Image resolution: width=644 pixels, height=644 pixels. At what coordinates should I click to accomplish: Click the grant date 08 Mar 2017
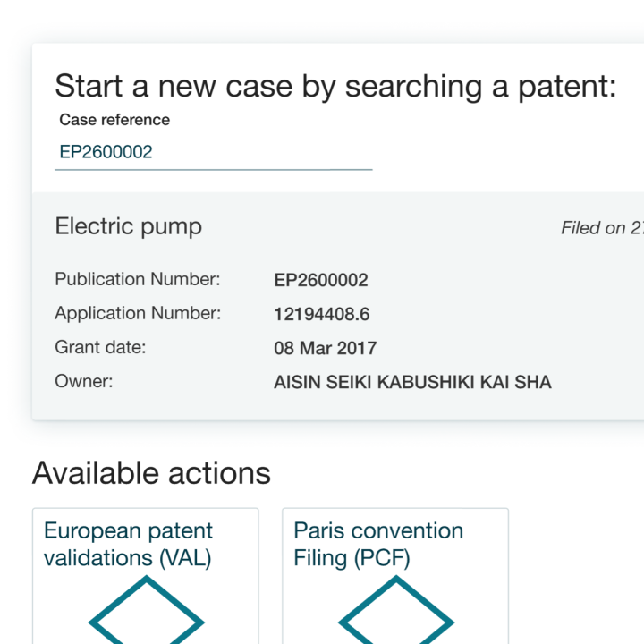point(326,348)
